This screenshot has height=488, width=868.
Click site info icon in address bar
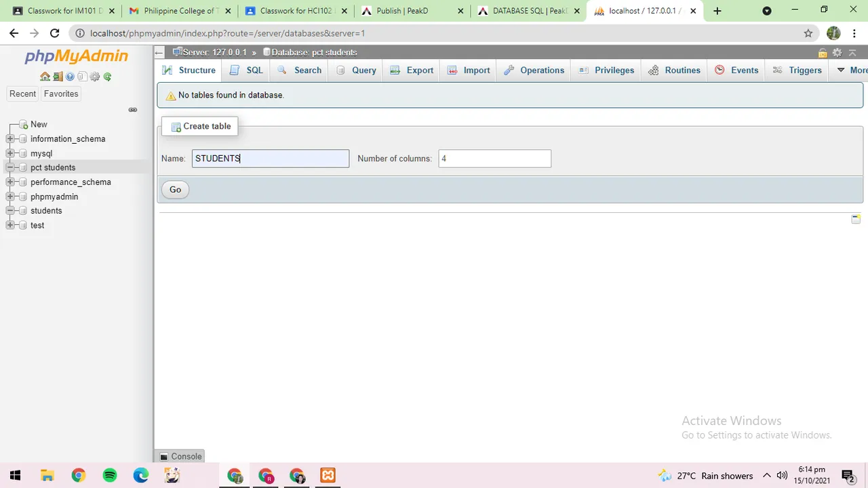[80, 33]
